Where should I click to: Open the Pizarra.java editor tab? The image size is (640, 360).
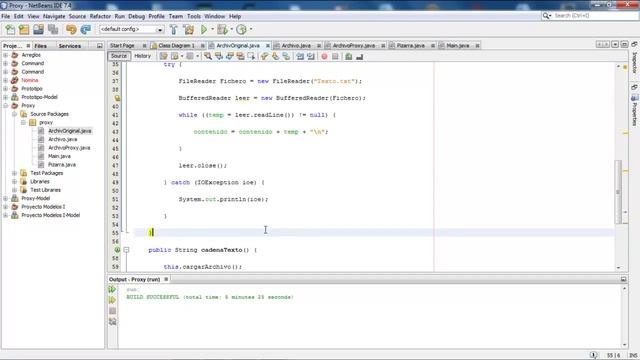(x=411, y=46)
